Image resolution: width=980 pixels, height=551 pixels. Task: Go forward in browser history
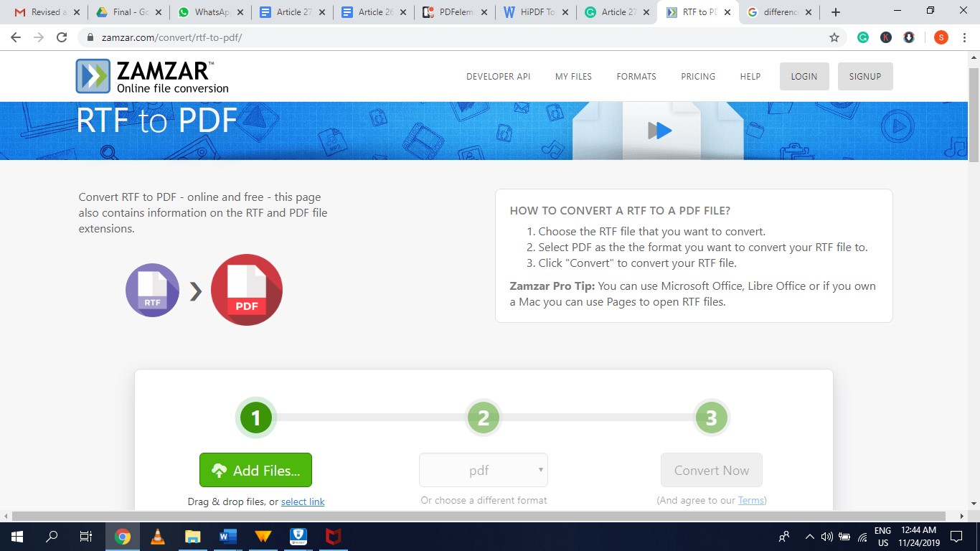tap(39, 37)
